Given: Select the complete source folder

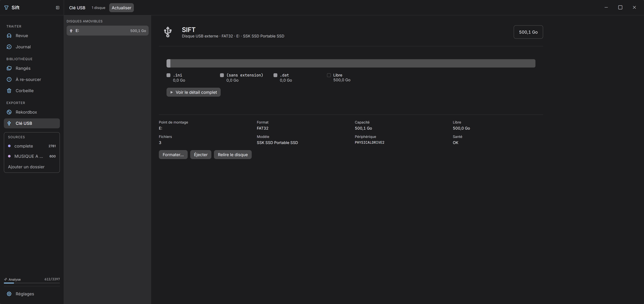Looking at the screenshot, I should tap(32, 146).
